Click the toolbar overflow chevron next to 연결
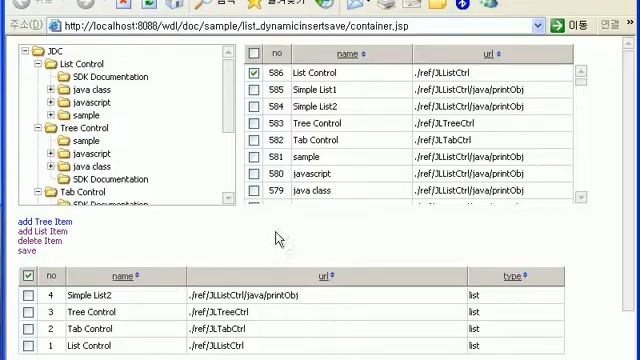Screen dimensions: 640x360 coord(630,22)
